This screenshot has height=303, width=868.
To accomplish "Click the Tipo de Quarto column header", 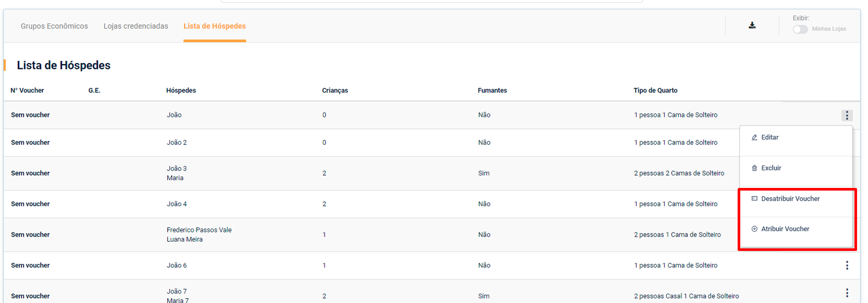I will pos(655,90).
